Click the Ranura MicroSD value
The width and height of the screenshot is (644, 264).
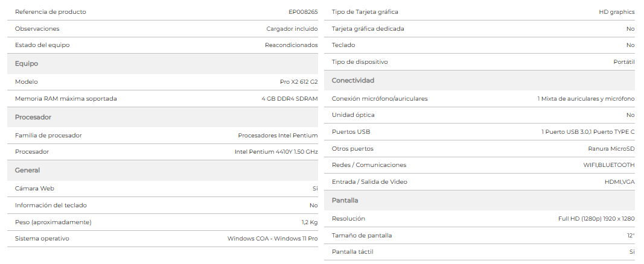[x=611, y=149]
